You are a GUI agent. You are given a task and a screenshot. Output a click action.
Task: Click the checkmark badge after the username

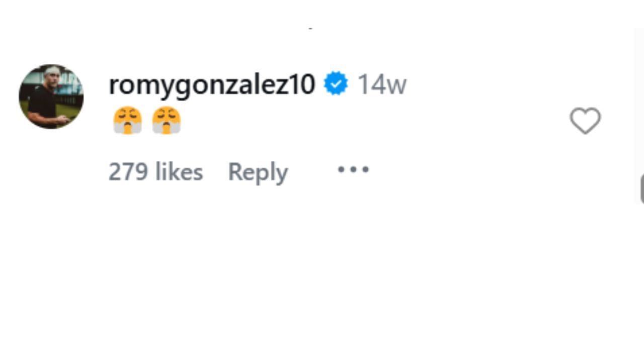(336, 84)
